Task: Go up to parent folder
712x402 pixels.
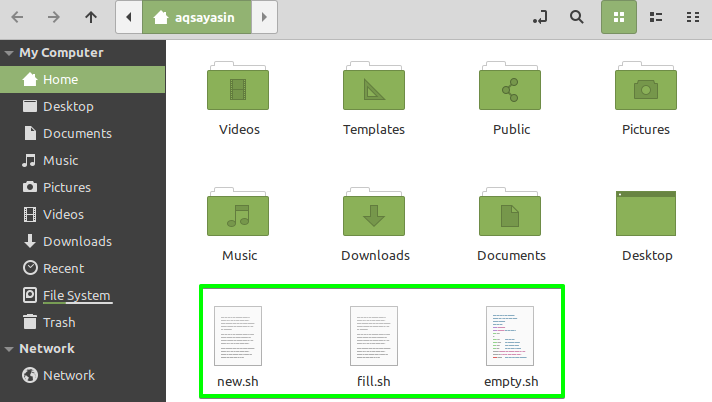Action: (91, 17)
